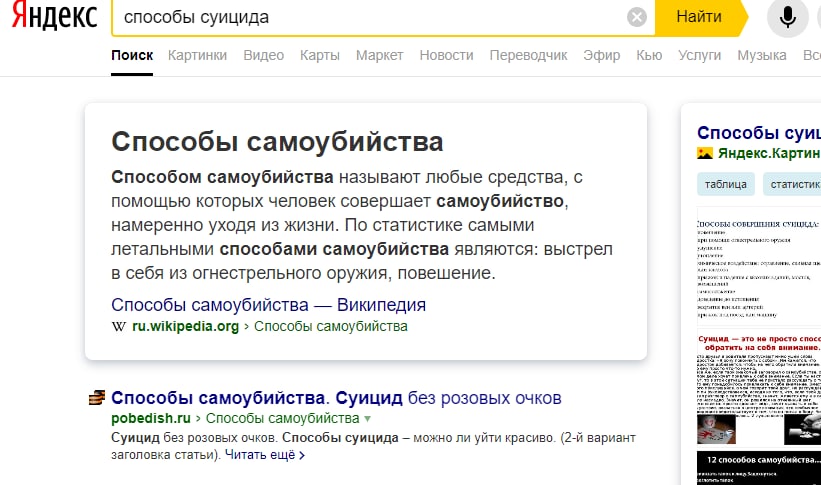Image resolution: width=821 pixels, height=485 pixels.
Task: Open Способы самоубийства — Википедия link
Action: click(x=268, y=304)
